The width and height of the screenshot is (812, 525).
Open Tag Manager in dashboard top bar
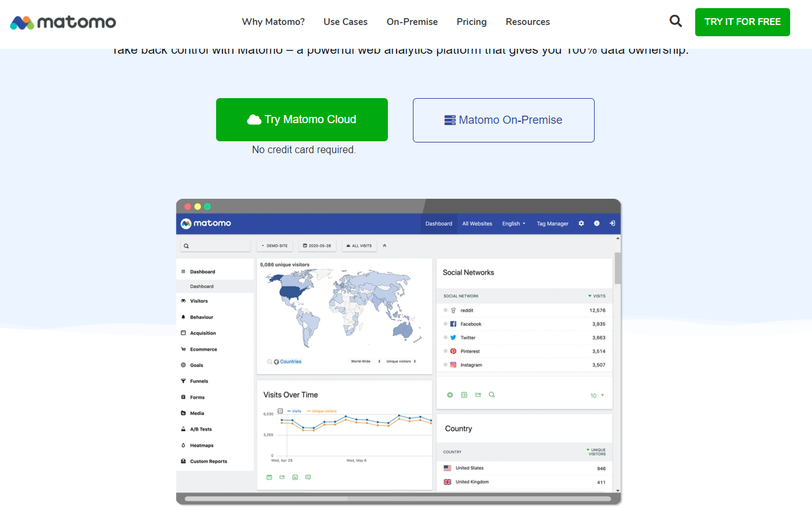click(x=553, y=223)
